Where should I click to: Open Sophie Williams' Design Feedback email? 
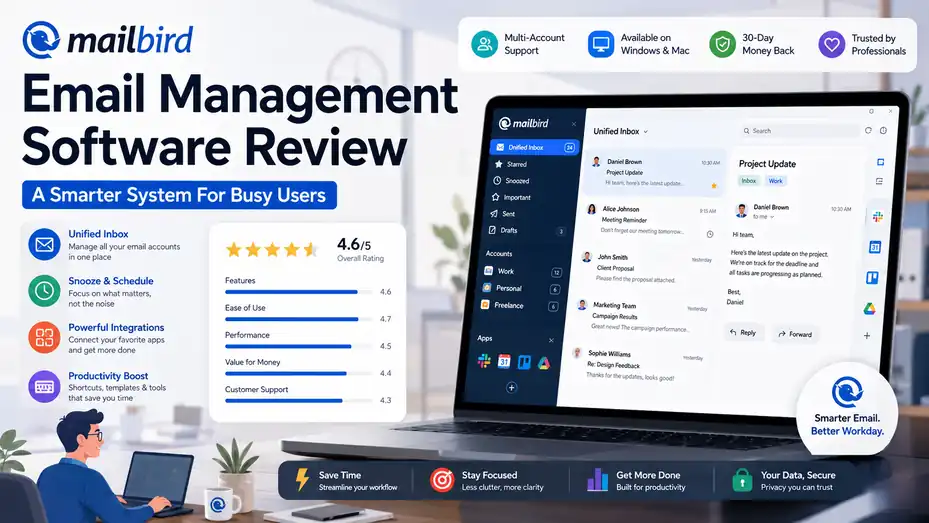[637, 365]
